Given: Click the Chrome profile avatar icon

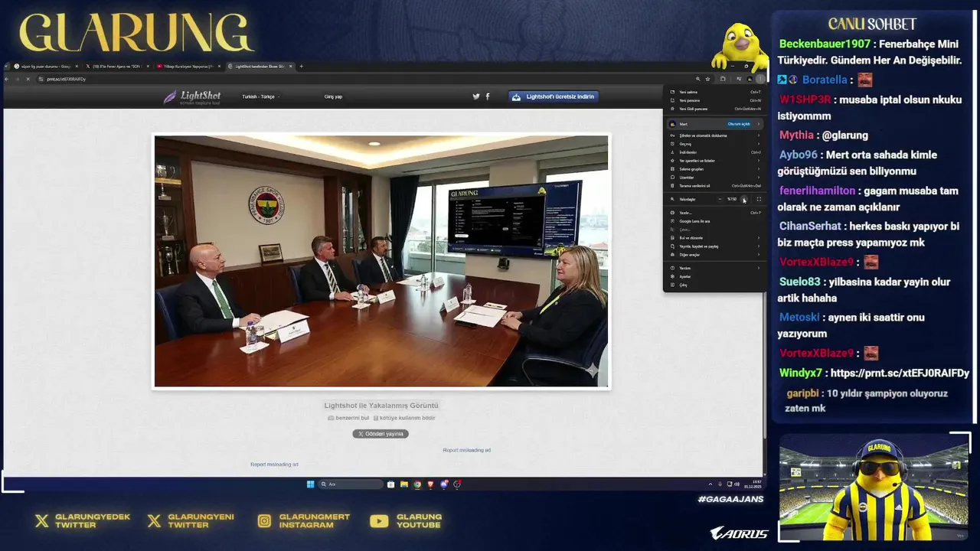Looking at the screenshot, I should click(x=750, y=79).
